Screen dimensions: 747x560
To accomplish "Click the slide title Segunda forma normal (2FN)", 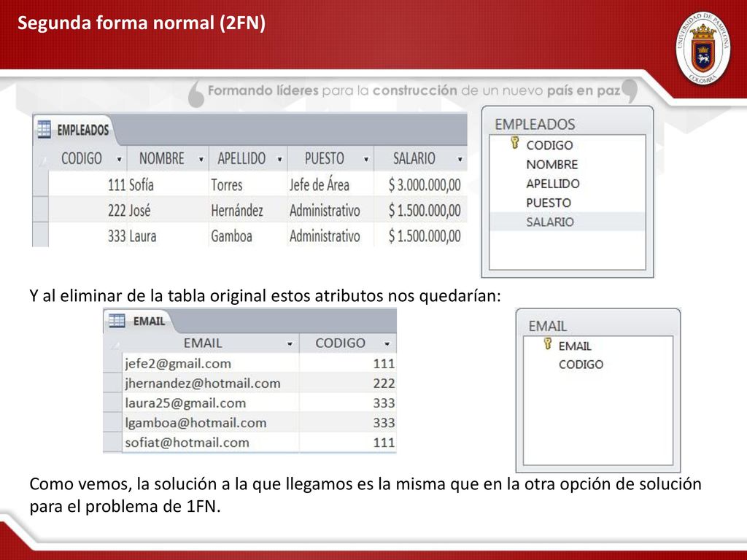I will click(142, 23).
